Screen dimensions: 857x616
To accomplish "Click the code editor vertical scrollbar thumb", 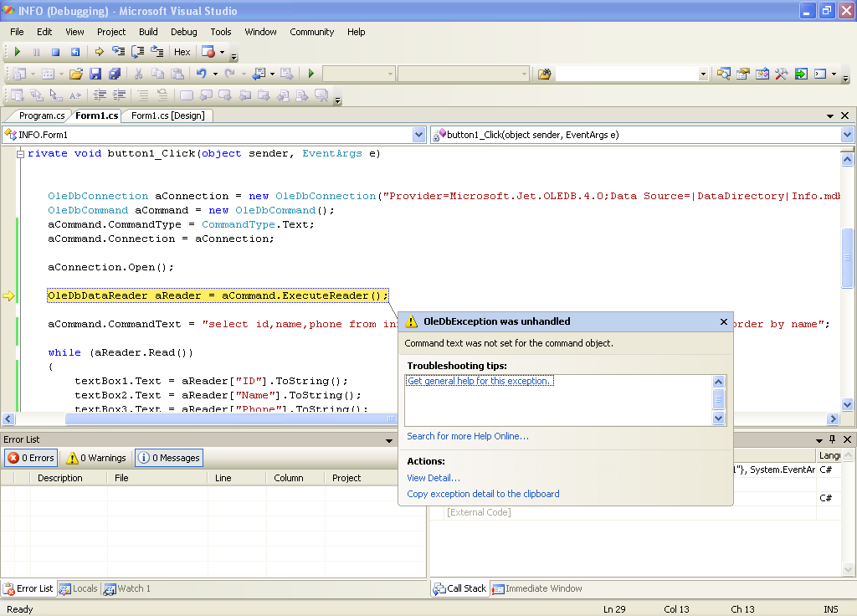I will pos(847,258).
